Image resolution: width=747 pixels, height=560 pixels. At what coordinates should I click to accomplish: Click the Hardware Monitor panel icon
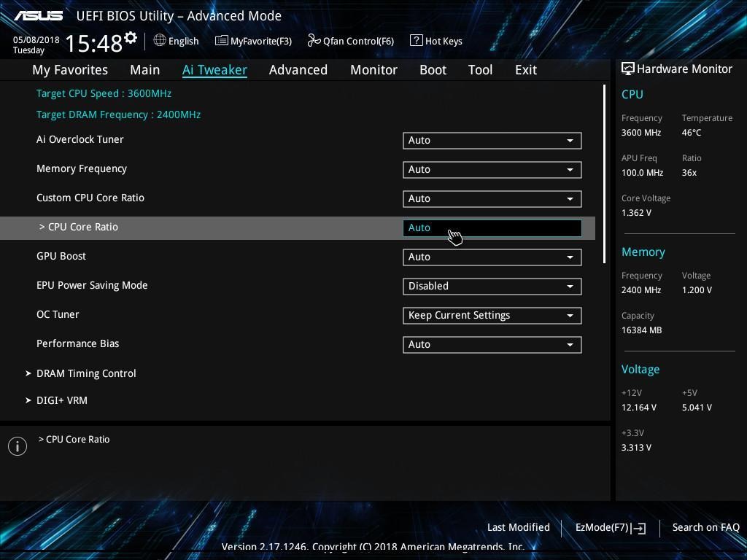(x=627, y=69)
